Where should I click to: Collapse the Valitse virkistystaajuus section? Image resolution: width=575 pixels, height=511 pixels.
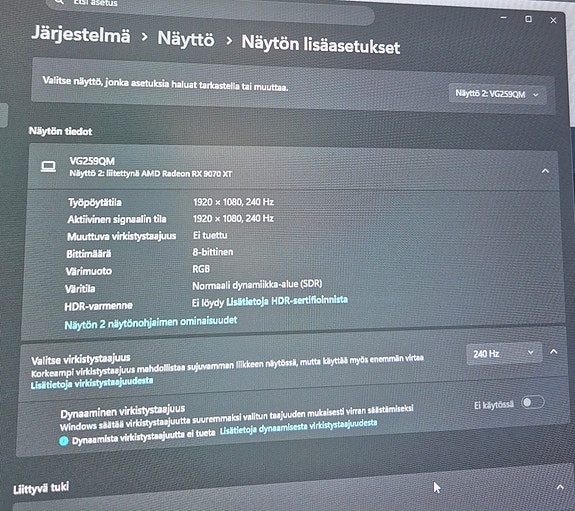coord(553,351)
